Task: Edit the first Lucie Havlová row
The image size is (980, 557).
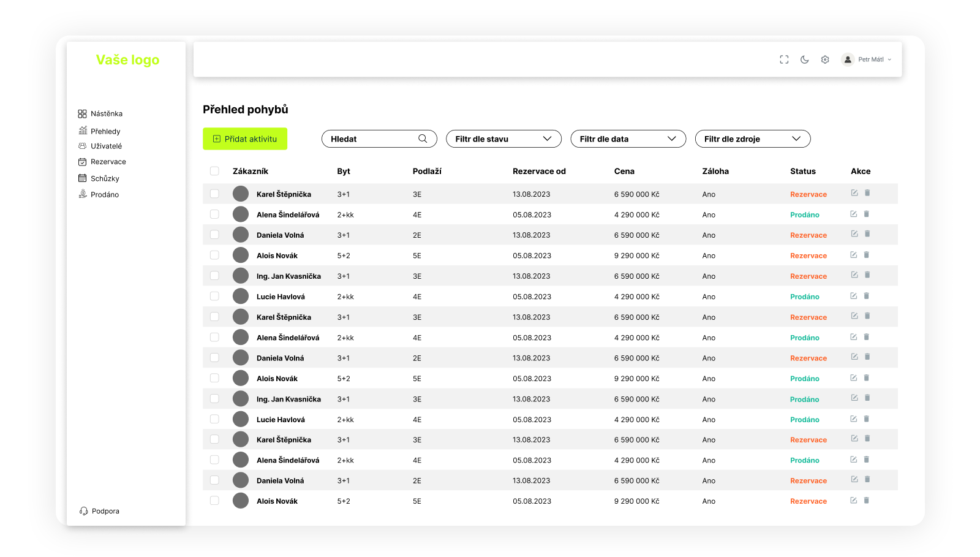Action: coord(854,296)
